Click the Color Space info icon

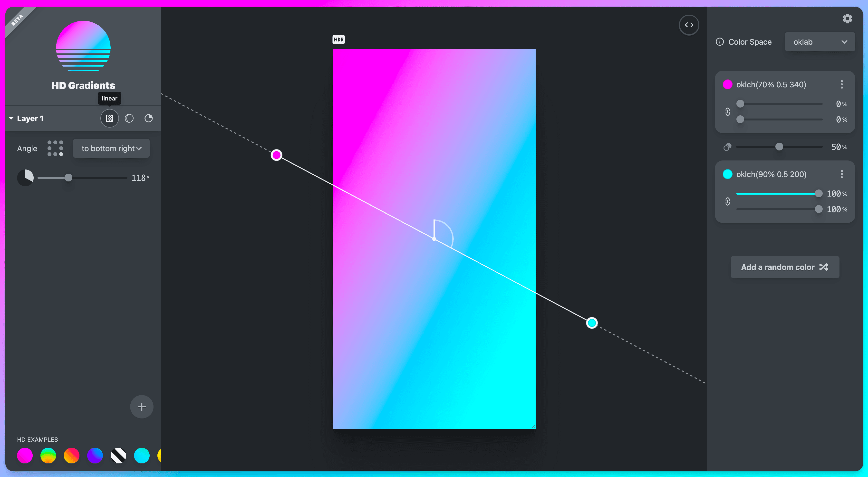[720, 42]
